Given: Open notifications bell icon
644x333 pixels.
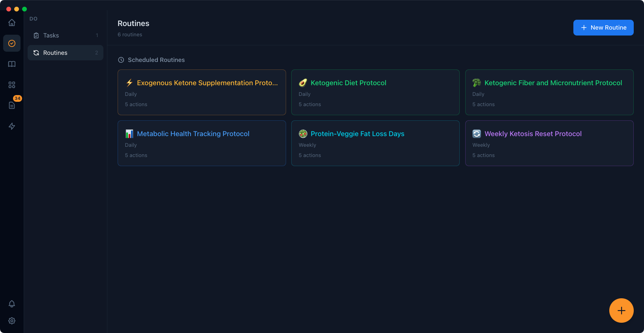Looking at the screenshot, I should (12, 304).
